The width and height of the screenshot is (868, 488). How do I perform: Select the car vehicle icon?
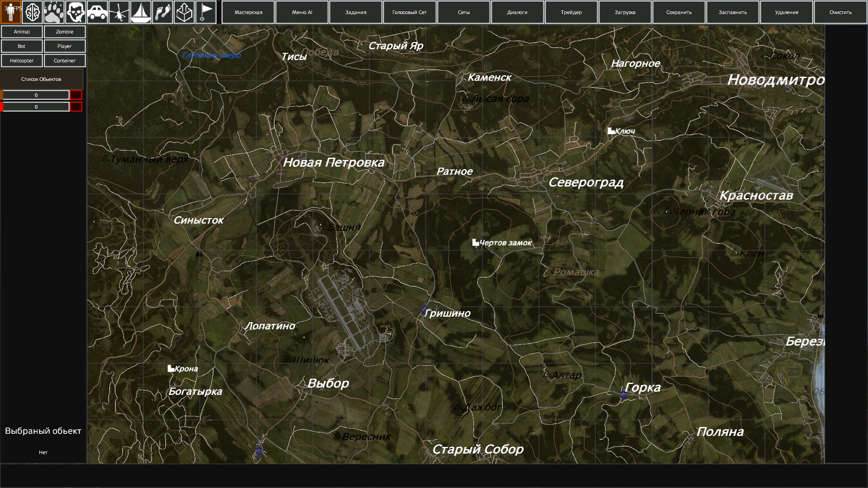[97, 12]
